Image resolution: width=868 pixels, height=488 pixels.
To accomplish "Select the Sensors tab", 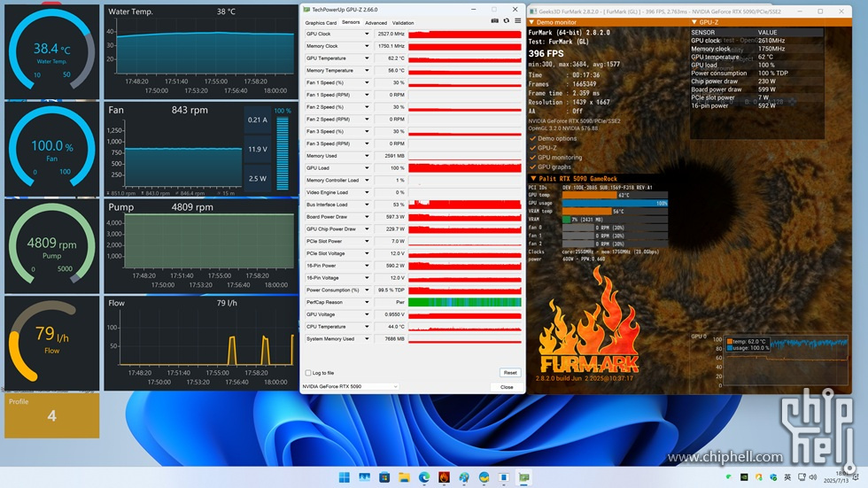I will [x=351, y=22].
